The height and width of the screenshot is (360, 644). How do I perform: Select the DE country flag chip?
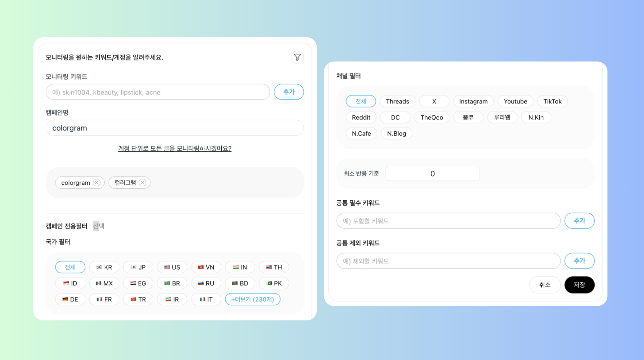(70, 299)
